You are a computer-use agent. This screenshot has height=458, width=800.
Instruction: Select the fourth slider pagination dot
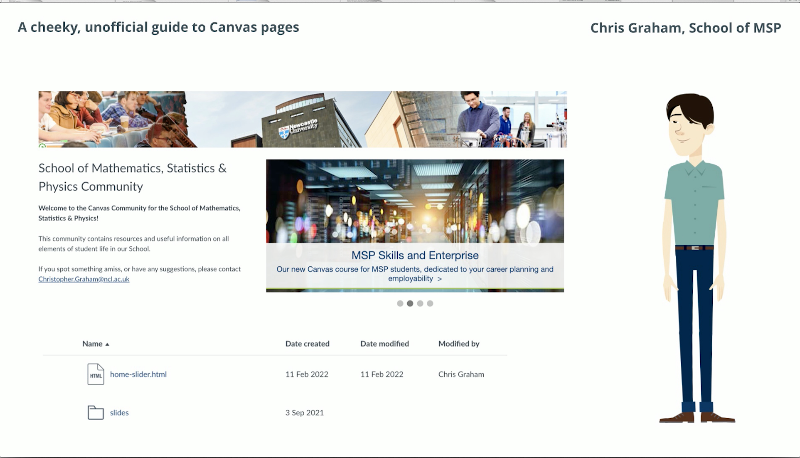pos(430,303)
